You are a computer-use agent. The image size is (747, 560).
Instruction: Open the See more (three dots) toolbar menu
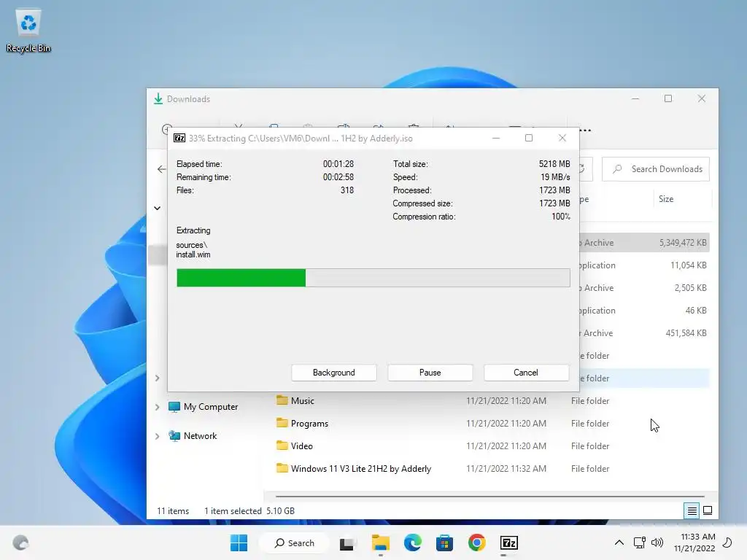(x=586, y=131)
